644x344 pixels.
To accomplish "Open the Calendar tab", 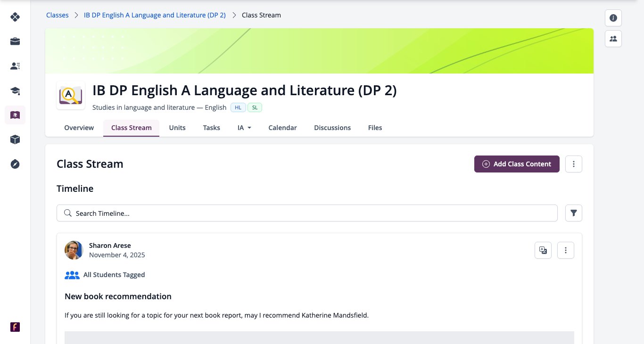I will point(282,128).
